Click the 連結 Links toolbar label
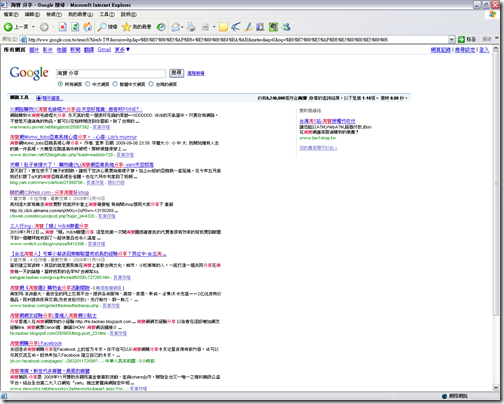This screenshot has height=404, width=504. tap(487, 39)
